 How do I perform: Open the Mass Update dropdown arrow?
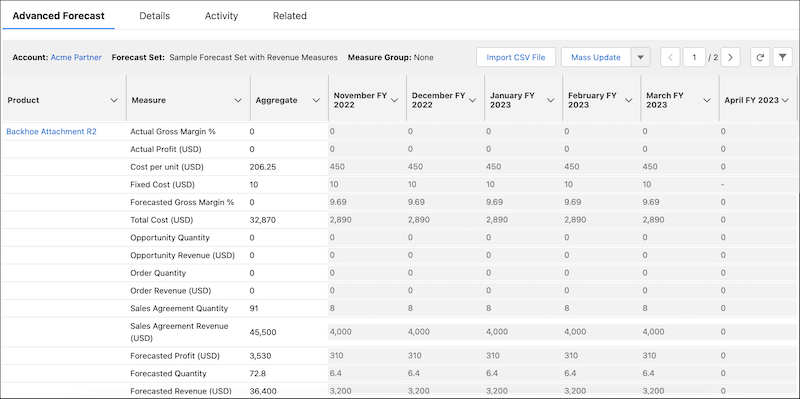click(641, 58)
